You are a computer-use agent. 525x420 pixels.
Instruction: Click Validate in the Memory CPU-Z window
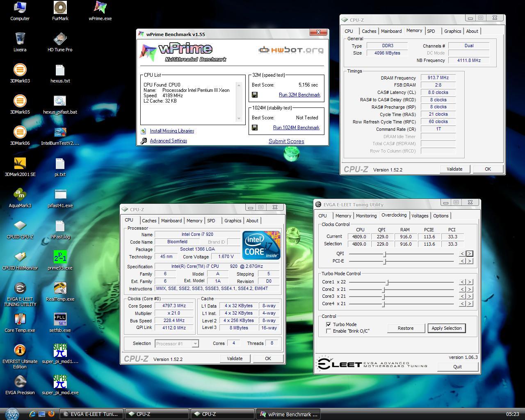[454, 169]
